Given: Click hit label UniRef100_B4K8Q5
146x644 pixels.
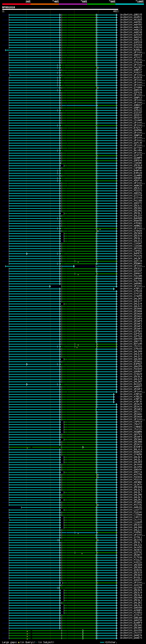Looking at the screenshot, I should [x=131, y=218].
